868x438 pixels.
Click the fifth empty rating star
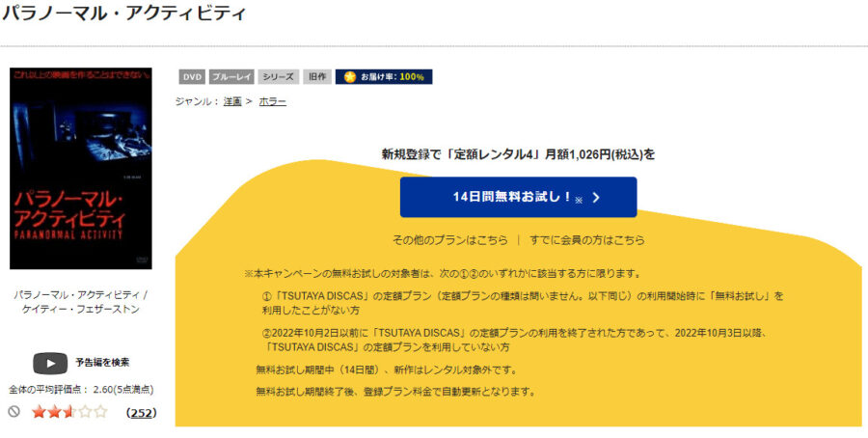(100, 412)
